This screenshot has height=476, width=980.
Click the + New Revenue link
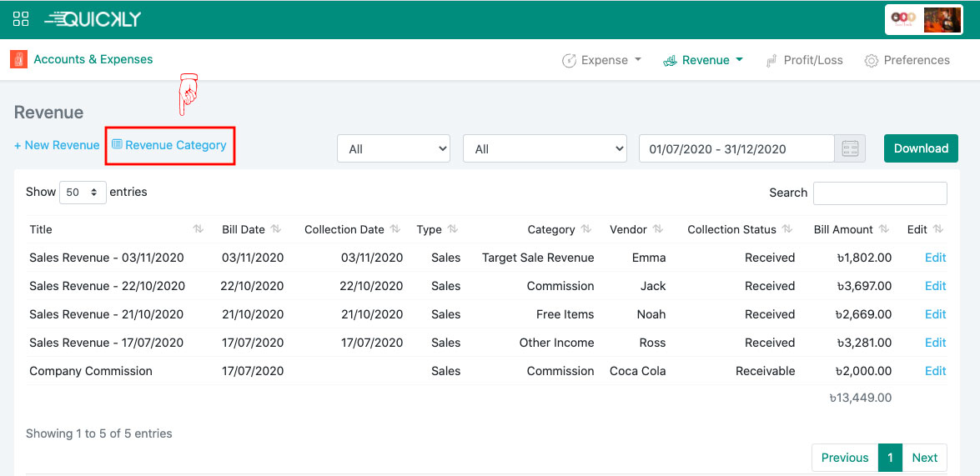point(57,145)
